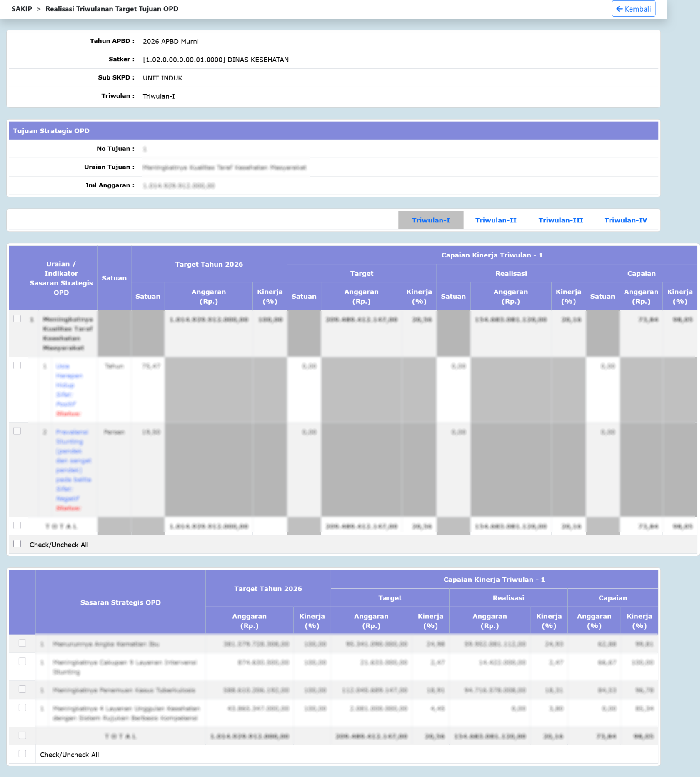Toggle upper table Check/Uncheck All checkbox
The image size is (700, 777).
pyautogui.click(x=17, y=544)
